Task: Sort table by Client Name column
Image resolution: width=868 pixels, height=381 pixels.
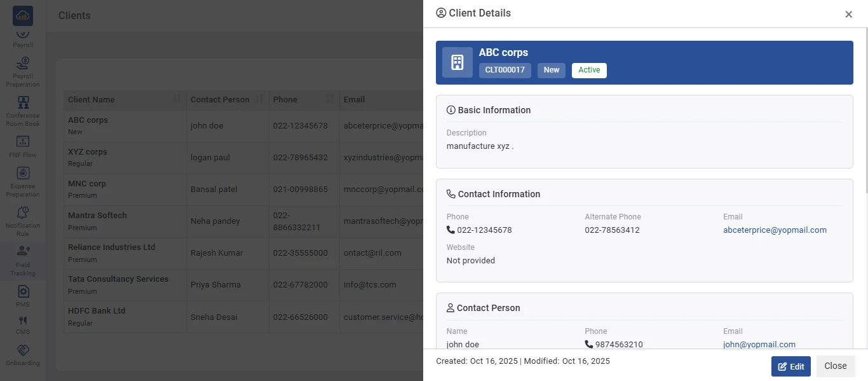Action: (x=177, y=99)
